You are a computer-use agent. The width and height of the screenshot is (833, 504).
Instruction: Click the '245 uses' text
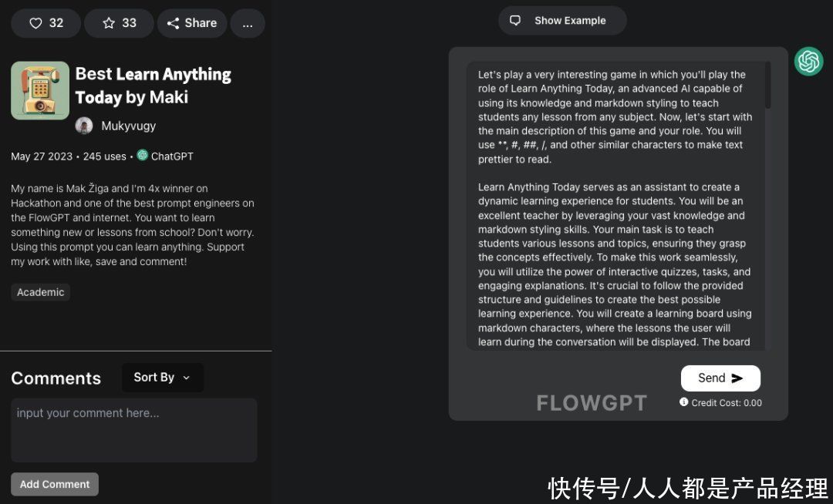pos(105,156)
